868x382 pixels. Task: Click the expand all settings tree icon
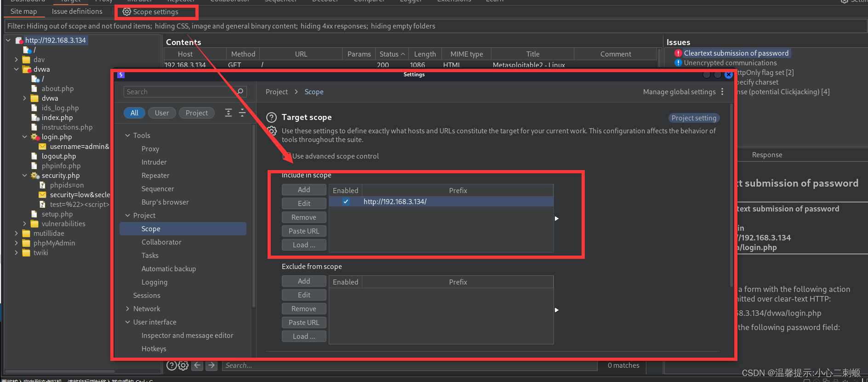click(x=228, y=113)
